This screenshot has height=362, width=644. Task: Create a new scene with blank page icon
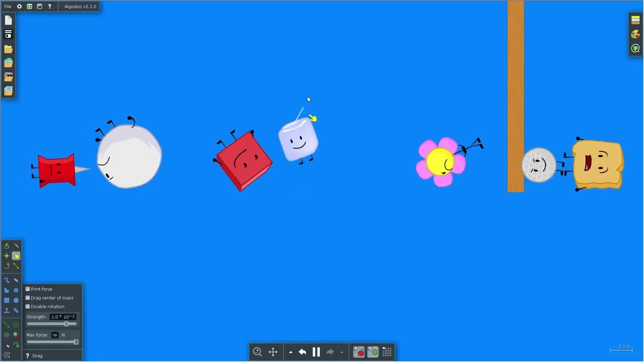point(8,20)
